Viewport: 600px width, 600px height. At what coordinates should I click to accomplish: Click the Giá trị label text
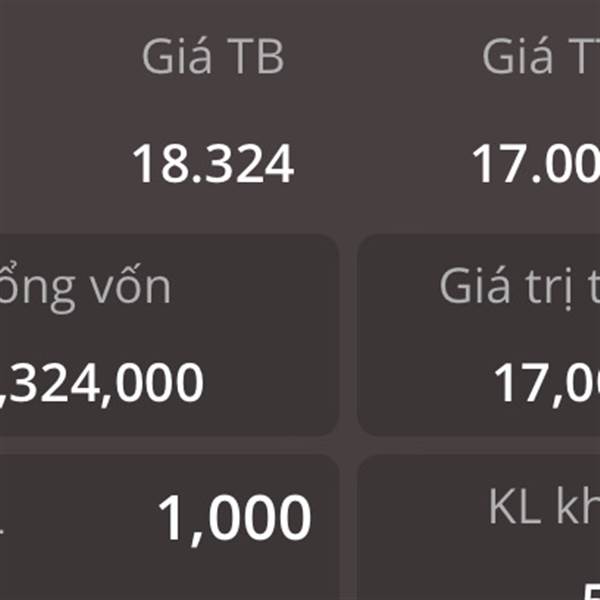(x=520, y=288)
